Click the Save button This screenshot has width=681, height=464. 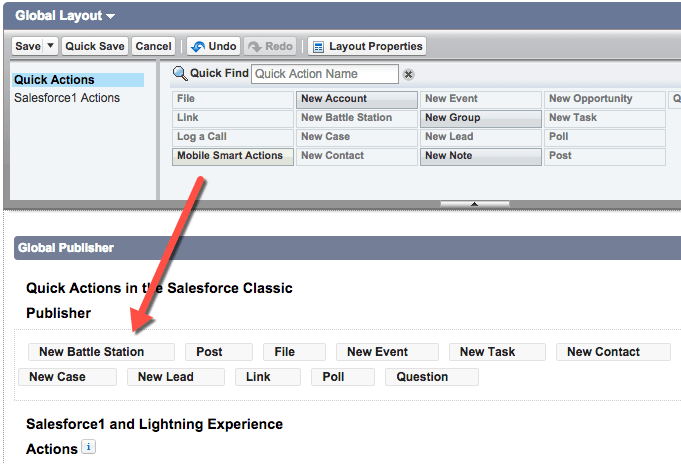click(x=28, y=46)
